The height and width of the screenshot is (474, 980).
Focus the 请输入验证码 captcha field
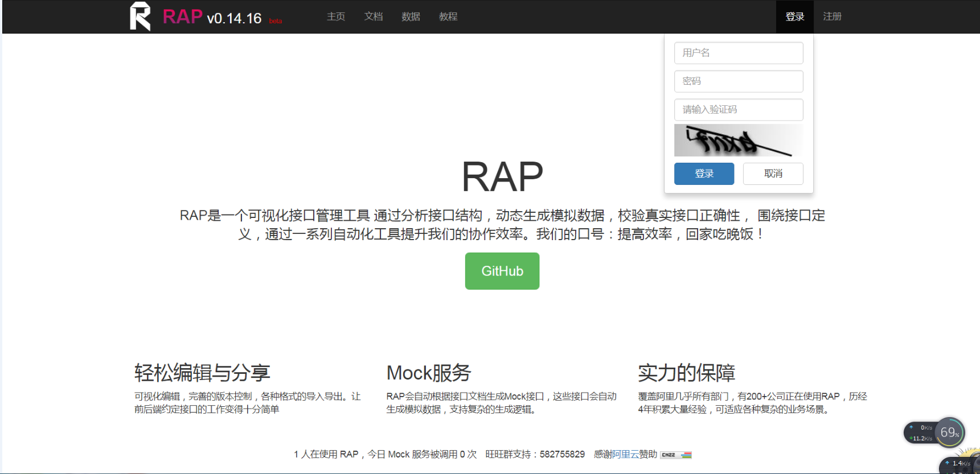point(739,110)
